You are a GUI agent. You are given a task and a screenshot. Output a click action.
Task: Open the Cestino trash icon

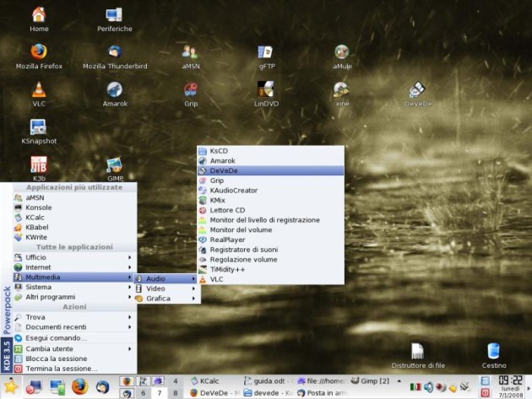point(493,352)
